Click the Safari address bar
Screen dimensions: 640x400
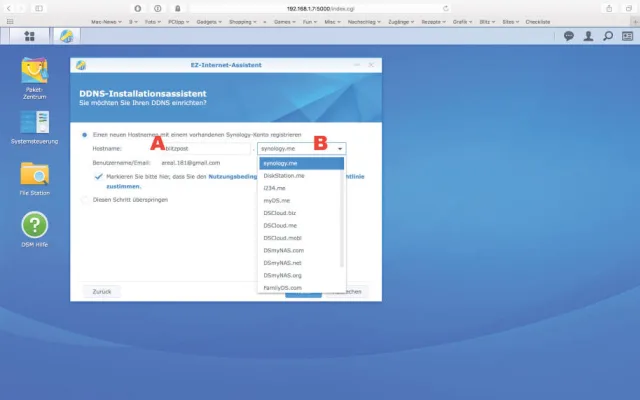(320, 8)
